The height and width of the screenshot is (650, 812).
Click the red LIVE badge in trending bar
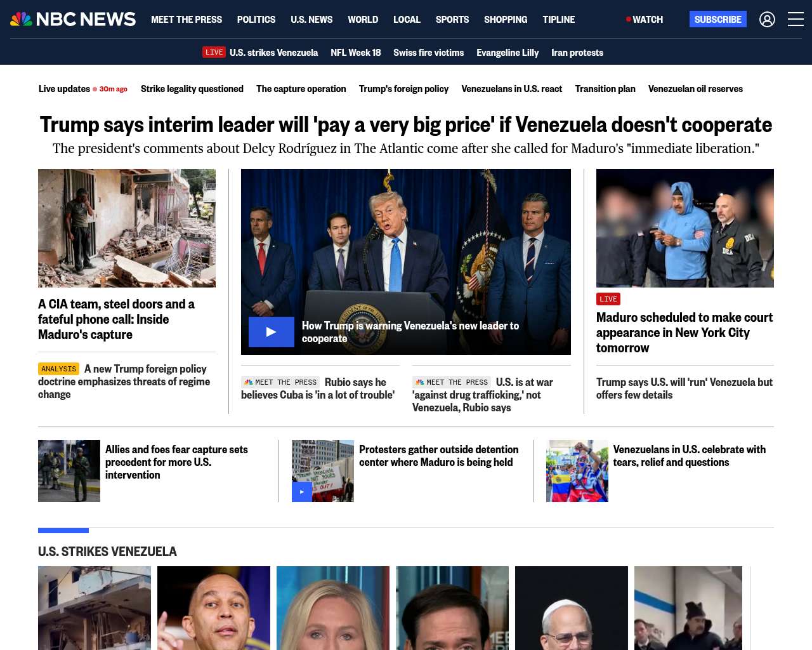coord(214,52)
